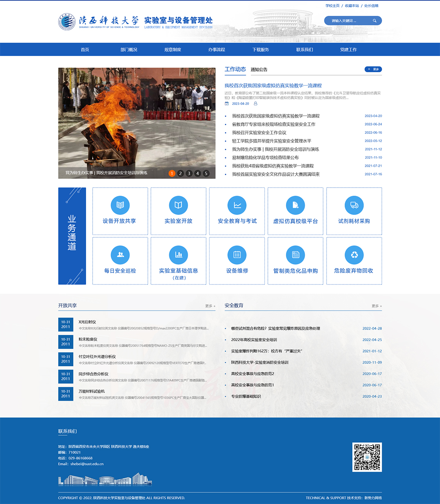Open the 每日安全巡检 people icon
This screenshot has height=504, width=440.
point(120,255)
